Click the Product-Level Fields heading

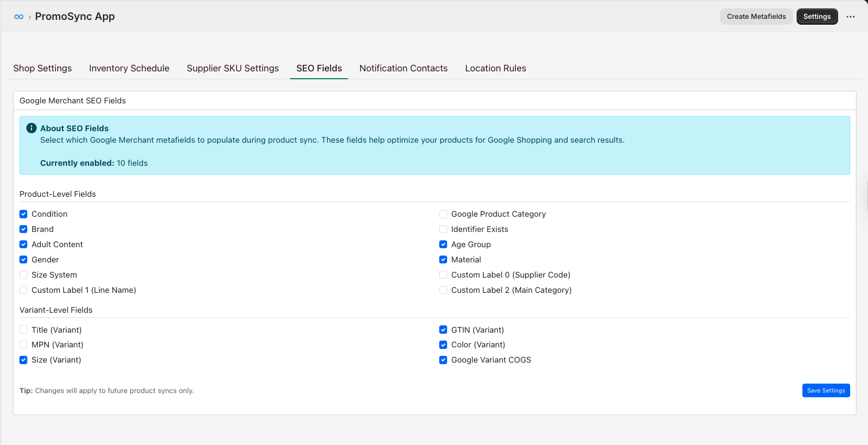tap(58, 194)
